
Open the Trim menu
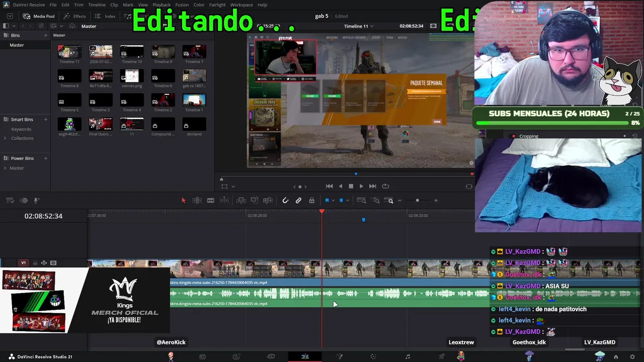click(x=78, y=5)
